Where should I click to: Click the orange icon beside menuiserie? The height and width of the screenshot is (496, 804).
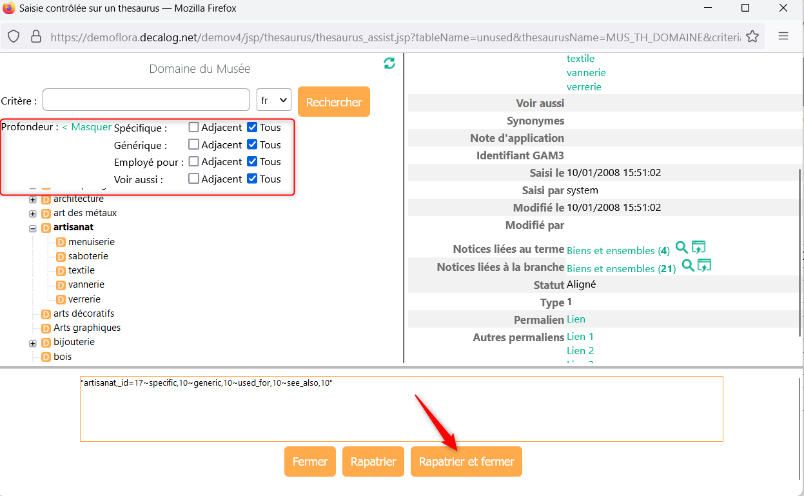click(x=61, y=242)
